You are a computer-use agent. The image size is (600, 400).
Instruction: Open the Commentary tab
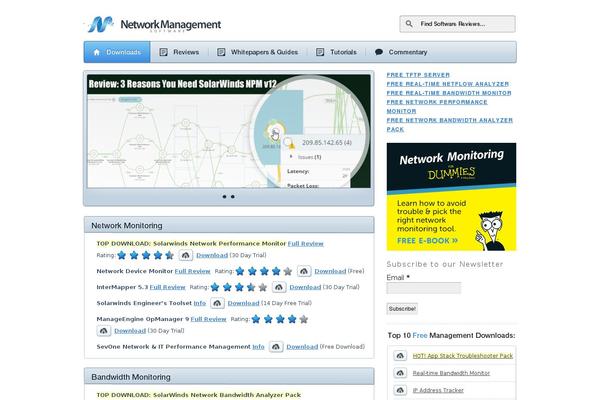401,52
